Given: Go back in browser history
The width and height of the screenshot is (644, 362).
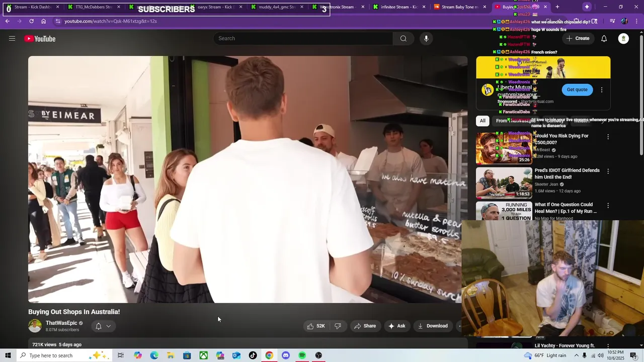Looking at the screenshot, I should (x=8, y=21).
